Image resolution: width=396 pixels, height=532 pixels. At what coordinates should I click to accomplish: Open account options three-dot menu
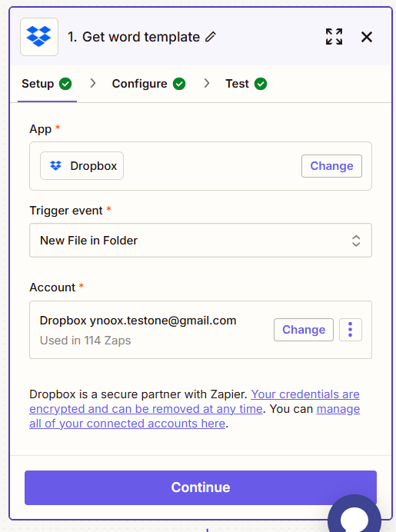coord(350,330)
